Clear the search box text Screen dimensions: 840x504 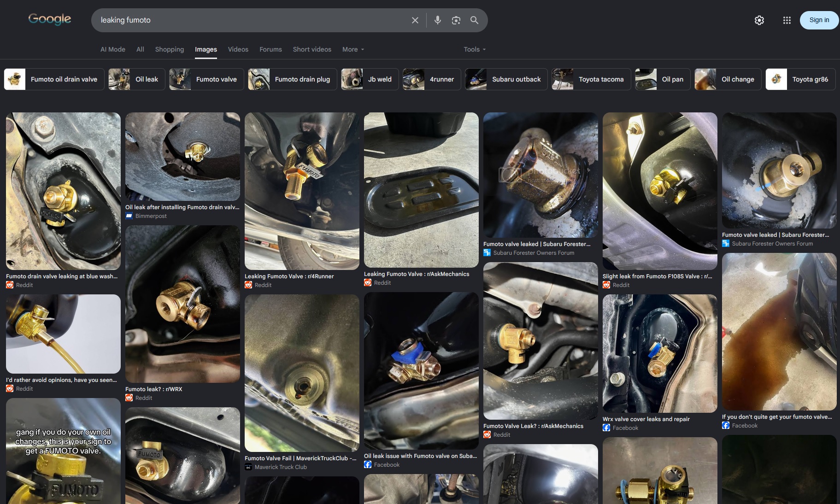pos(415,20)
